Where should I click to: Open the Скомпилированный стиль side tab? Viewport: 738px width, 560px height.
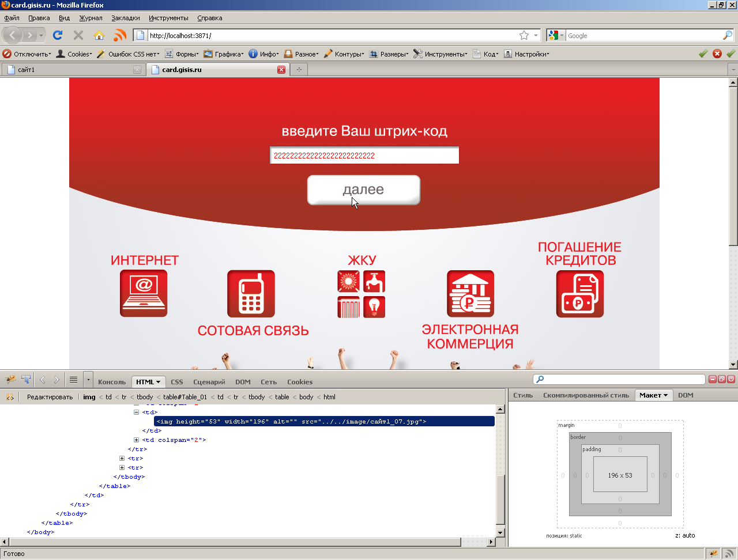click(586, 395)
